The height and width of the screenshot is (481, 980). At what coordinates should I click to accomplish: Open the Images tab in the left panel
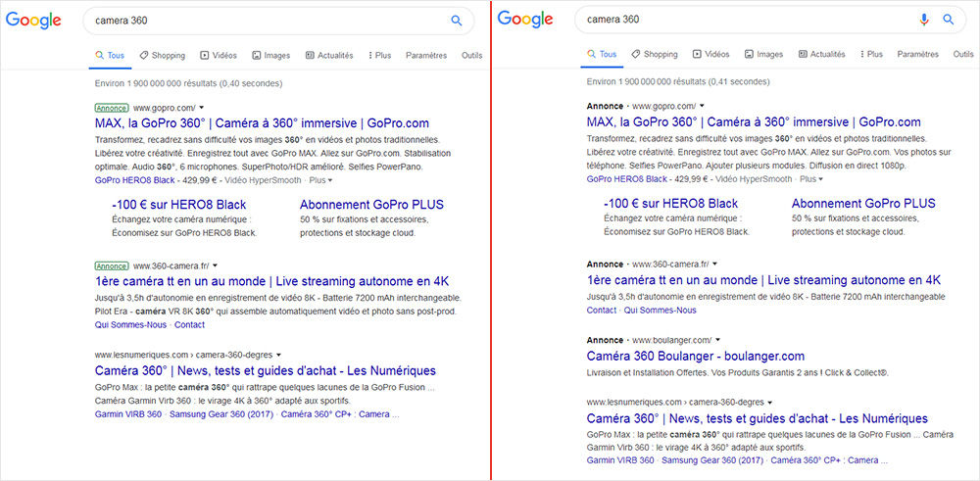pos(271,55)
